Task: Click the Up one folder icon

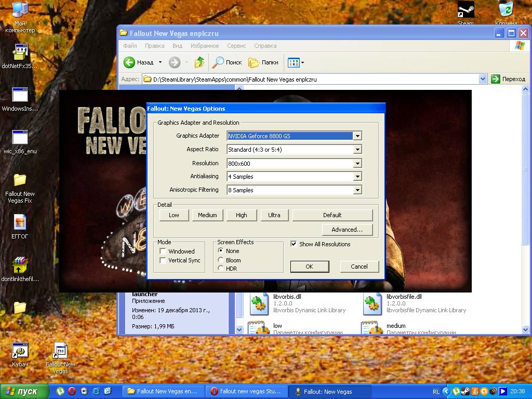Action: (x=199, y=62)
